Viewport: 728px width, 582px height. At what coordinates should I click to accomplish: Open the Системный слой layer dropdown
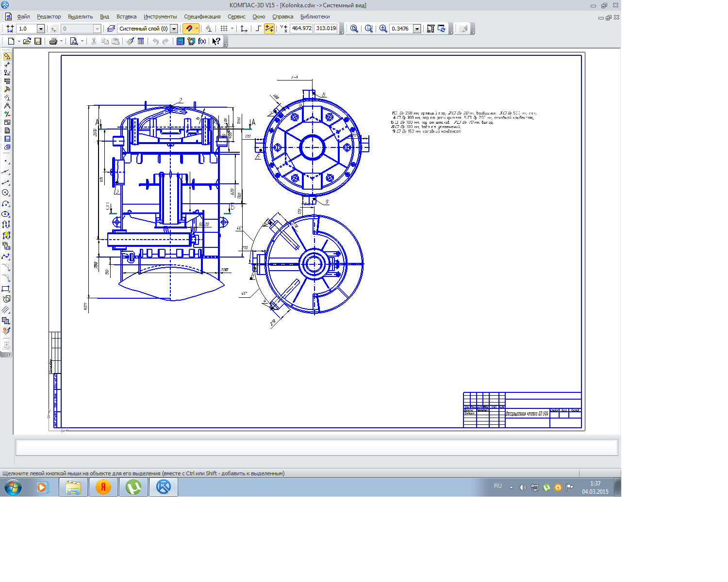pyautogui.click(x=174, y=29)
